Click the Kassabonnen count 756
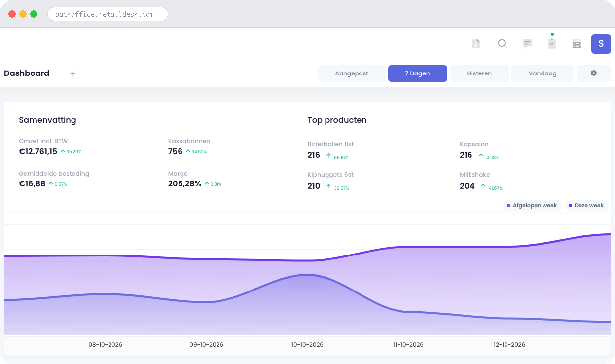615x364 pixels. [x=175, y=151]
